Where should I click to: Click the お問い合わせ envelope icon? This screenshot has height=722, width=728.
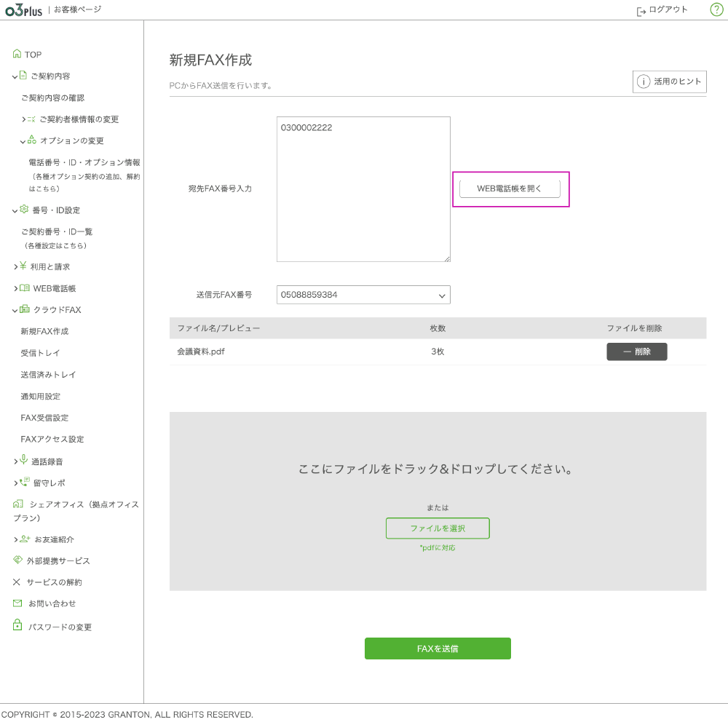(17, 603)
